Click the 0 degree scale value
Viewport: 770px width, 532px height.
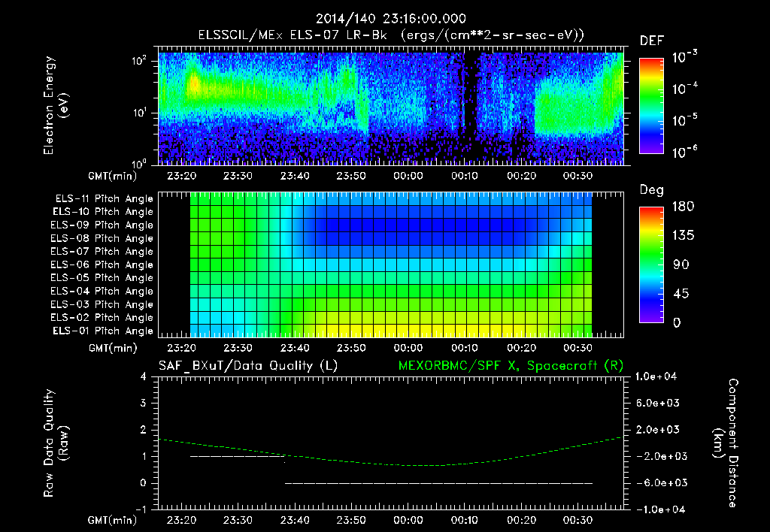point(677,323)
